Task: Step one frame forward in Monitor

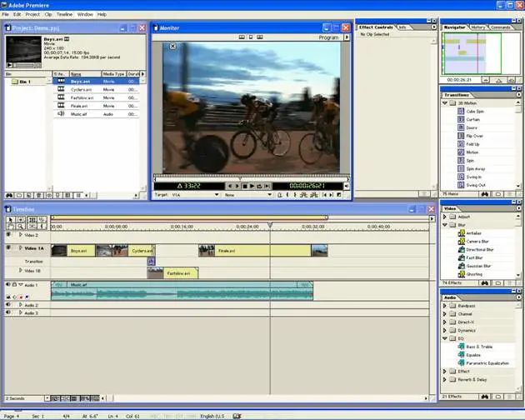Action: click(x=237, y=186)
